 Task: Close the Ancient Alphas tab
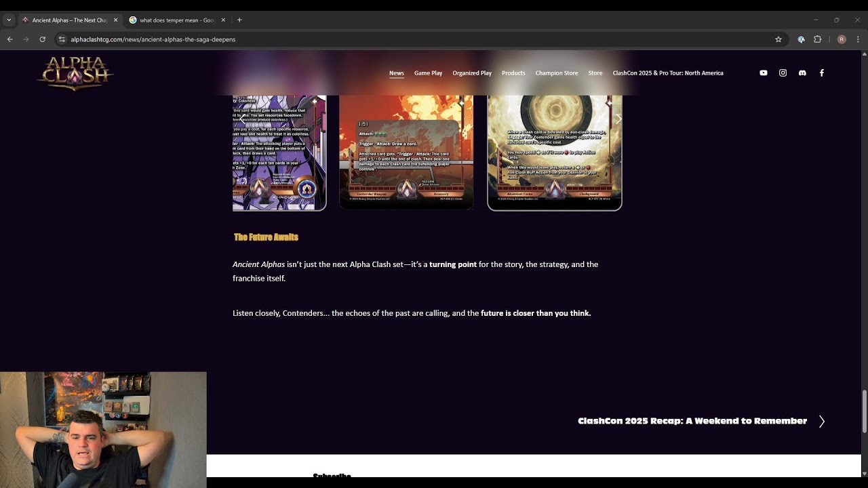click(x=115, y=20)
